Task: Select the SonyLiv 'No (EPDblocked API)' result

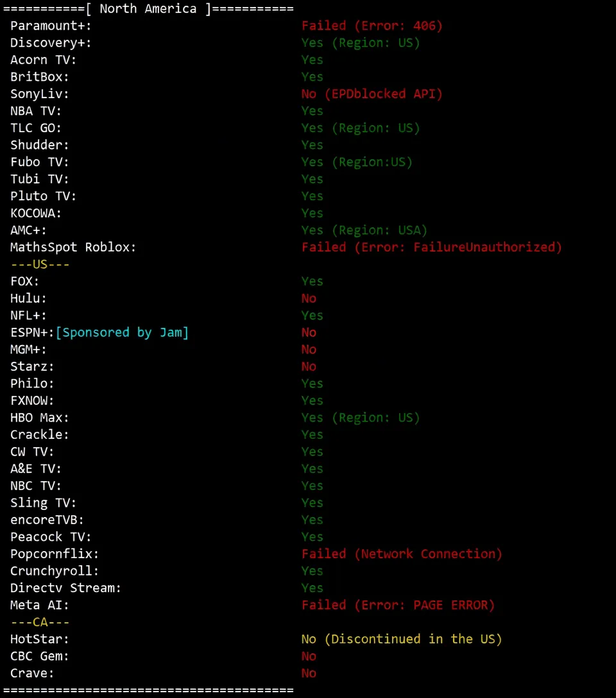Action: pos(372,94)
